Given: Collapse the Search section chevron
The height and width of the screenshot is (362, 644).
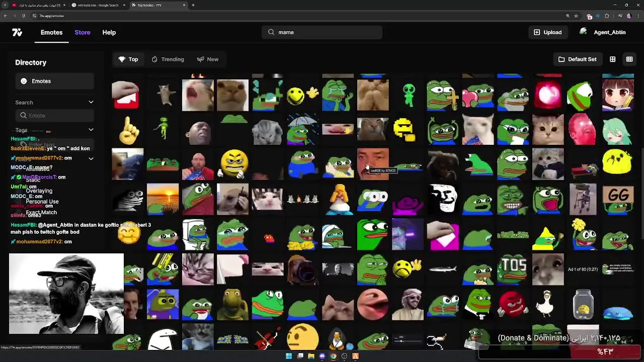Looking at the screenshot, I should 91,102.
